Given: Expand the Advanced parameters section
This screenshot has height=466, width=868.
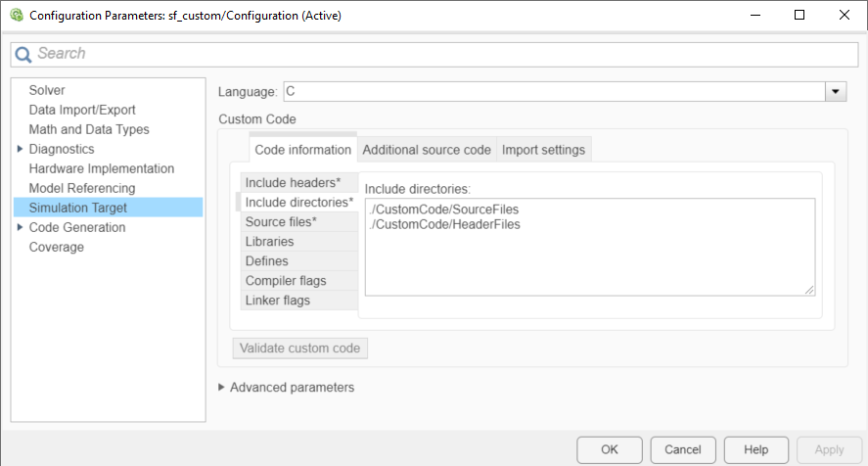Looking at the screenshot, I should tap(221, 387).
